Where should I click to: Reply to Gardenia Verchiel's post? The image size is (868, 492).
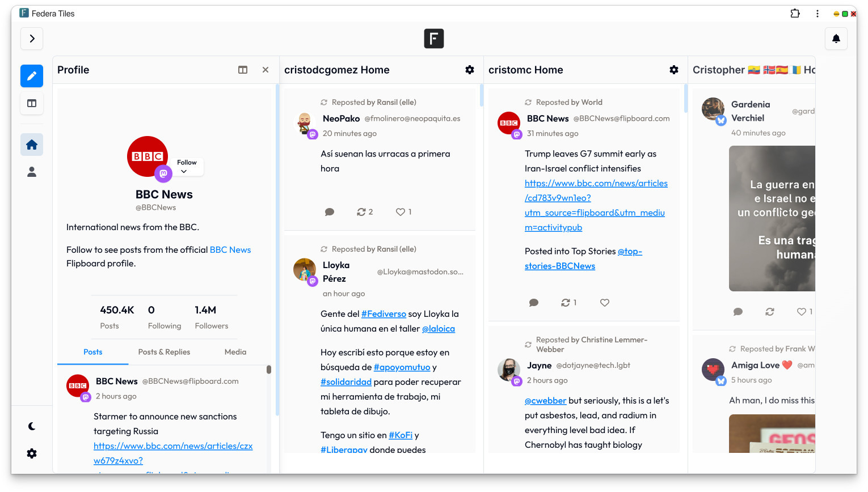point(738,312)
